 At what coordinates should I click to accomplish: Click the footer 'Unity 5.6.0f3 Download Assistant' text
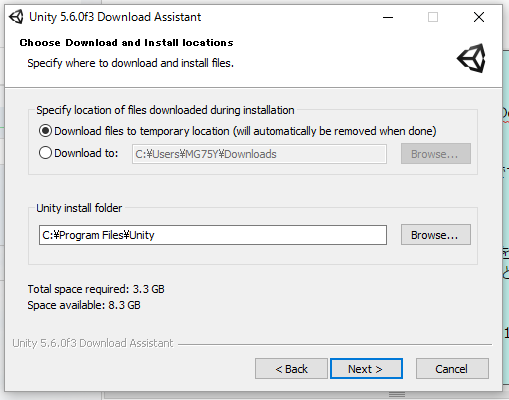tap(93, 343)
